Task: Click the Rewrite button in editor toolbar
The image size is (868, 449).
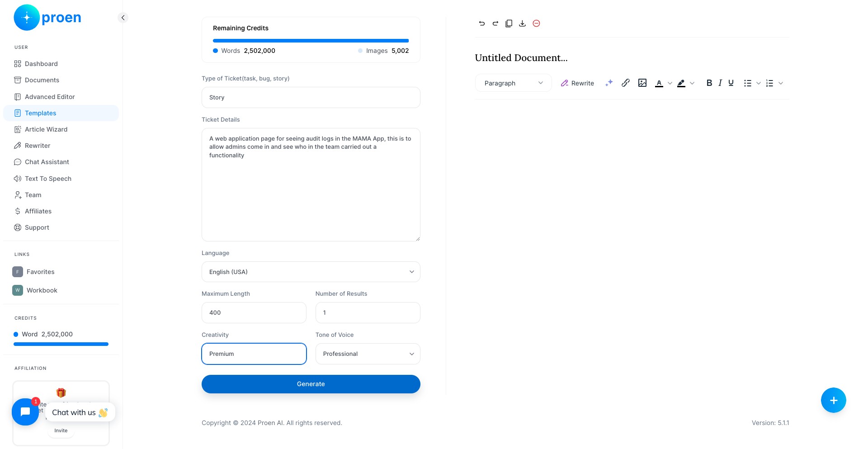Action: click(x=577, y=83)
